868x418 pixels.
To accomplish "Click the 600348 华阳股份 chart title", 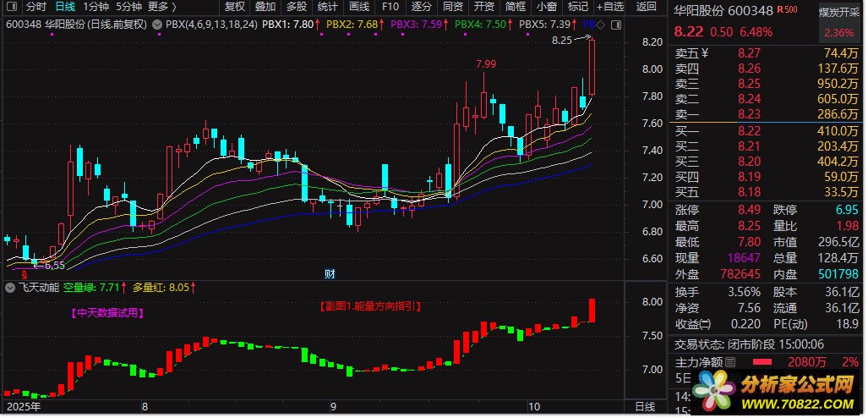I will pyautogui.click(x=76, y=25).
